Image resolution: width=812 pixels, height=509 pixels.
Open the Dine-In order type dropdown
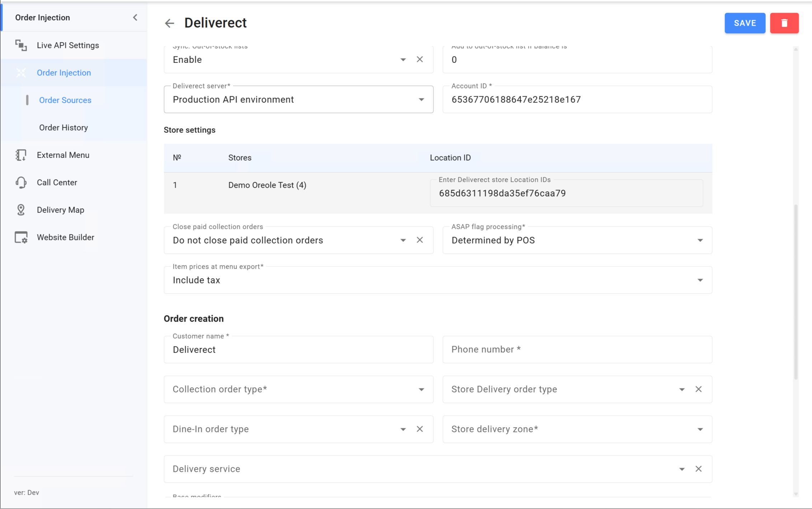coord(403,429)
